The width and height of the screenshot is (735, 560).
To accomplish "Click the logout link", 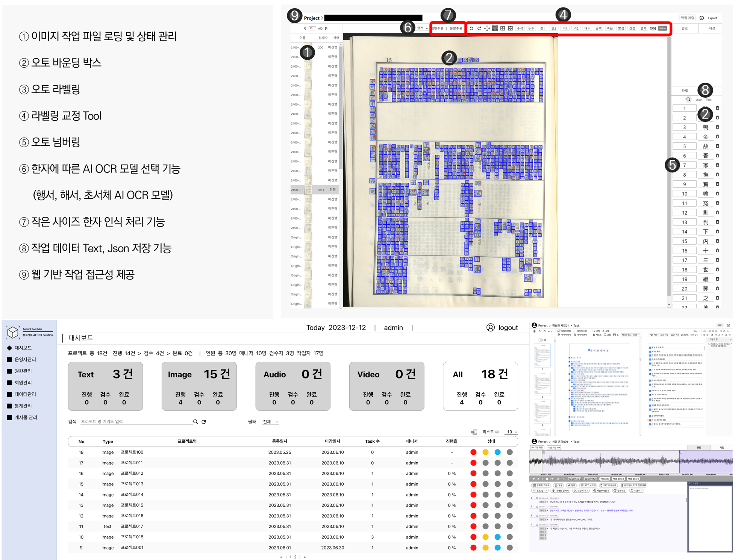I will point(508,327).
